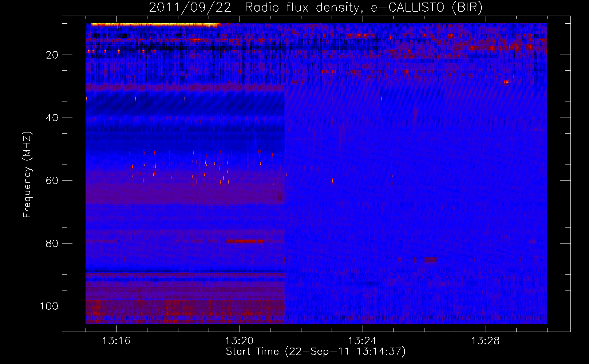Select the "Frequency (MHZ)" axis label
This screenshot has height=364, width=589.
point(27,175)
